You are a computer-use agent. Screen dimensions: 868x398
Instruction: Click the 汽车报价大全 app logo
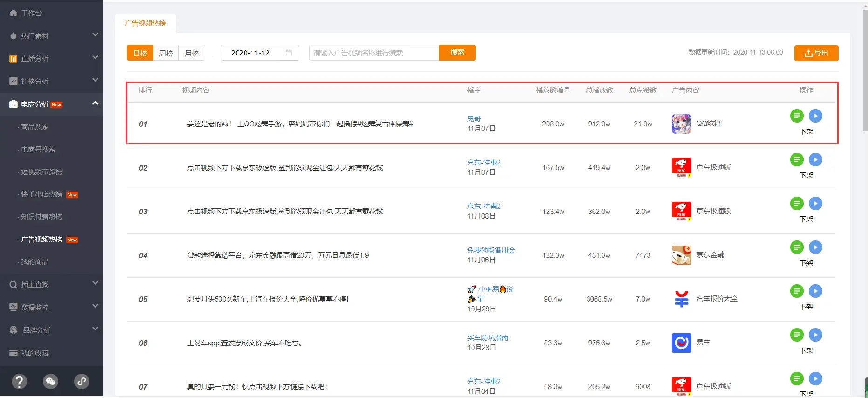coord(681,299)
